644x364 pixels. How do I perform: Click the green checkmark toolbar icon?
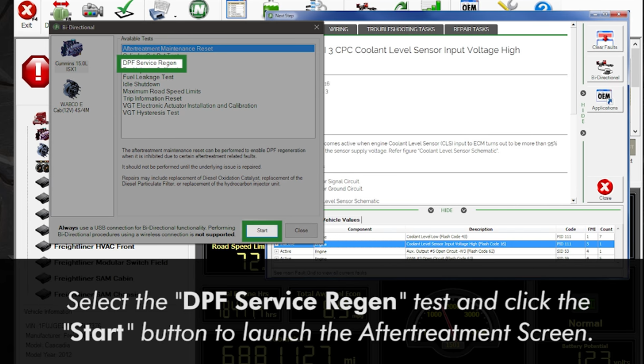pos(124,9)
